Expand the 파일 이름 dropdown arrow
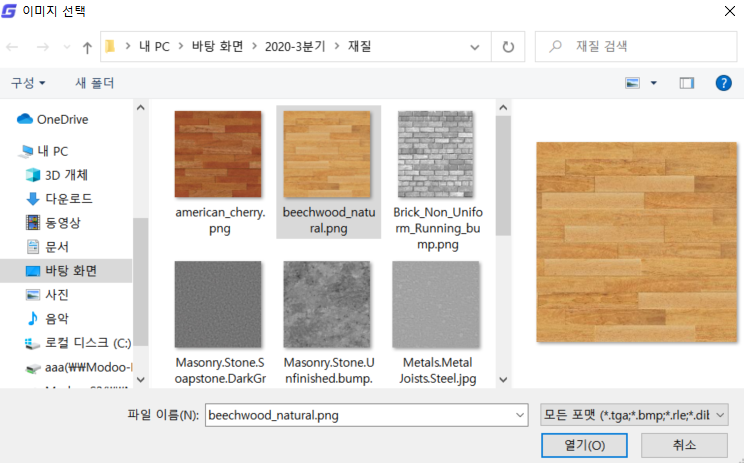 pos(520,415)
